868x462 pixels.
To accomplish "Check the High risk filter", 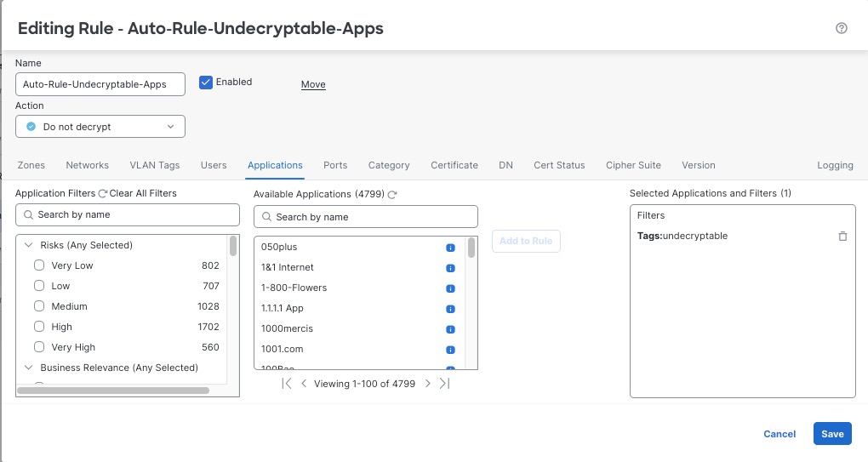I will (39, 327).
